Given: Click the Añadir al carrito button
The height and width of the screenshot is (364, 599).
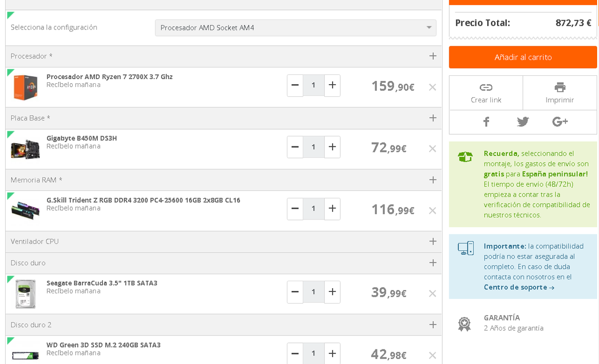Looking at the screenshot, I should point(523,57).
